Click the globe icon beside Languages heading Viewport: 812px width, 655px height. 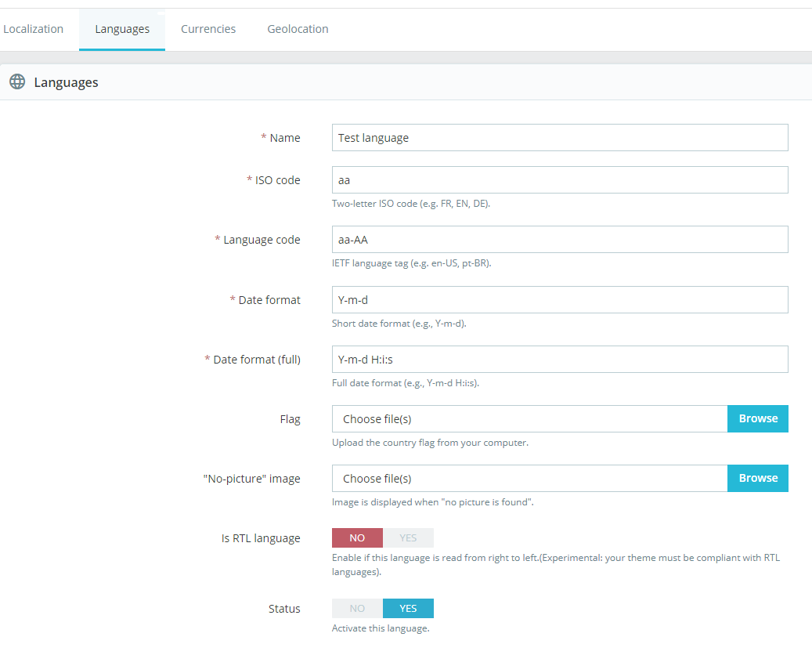(x=17, y=81)
